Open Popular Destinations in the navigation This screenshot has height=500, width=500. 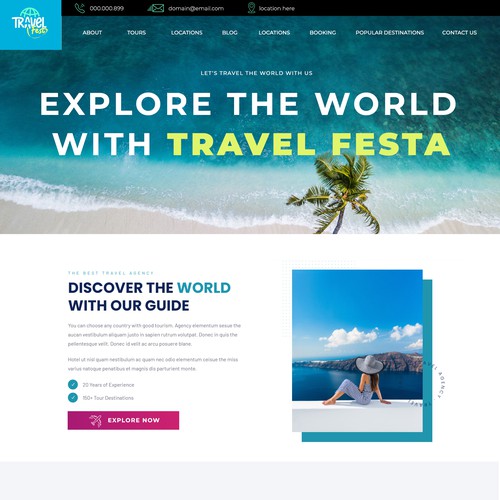(x=390, y=33)
